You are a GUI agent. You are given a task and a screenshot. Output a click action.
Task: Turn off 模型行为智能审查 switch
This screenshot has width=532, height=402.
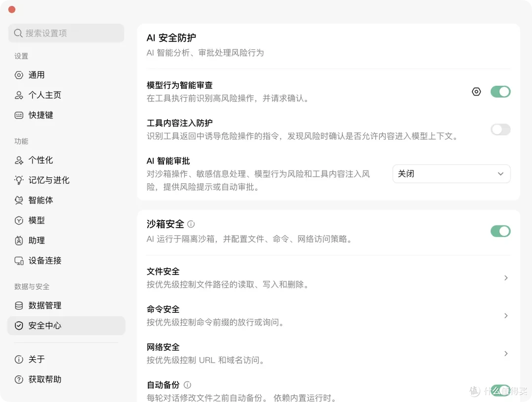[500, 92]
